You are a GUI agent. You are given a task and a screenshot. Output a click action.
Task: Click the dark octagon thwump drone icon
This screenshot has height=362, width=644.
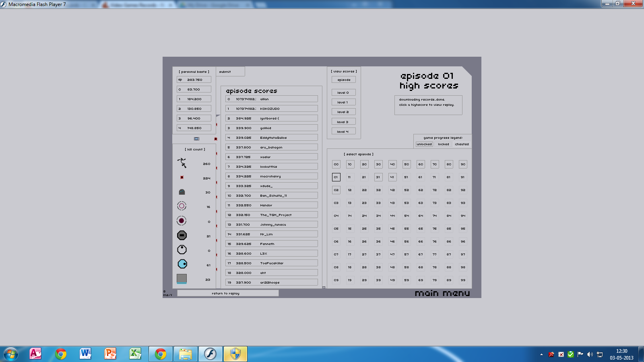182,235
